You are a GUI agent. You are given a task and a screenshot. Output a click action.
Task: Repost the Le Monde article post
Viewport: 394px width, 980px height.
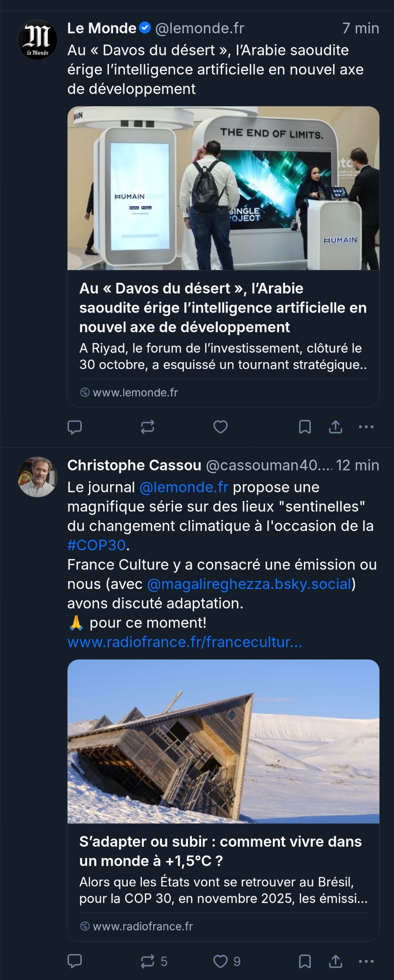pyautogui.click(x=147, y=427)
